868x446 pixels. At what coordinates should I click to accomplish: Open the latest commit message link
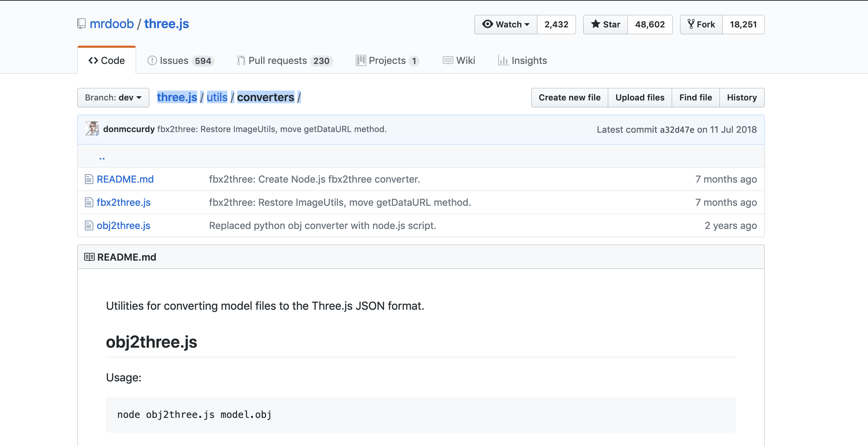(272, 129)
